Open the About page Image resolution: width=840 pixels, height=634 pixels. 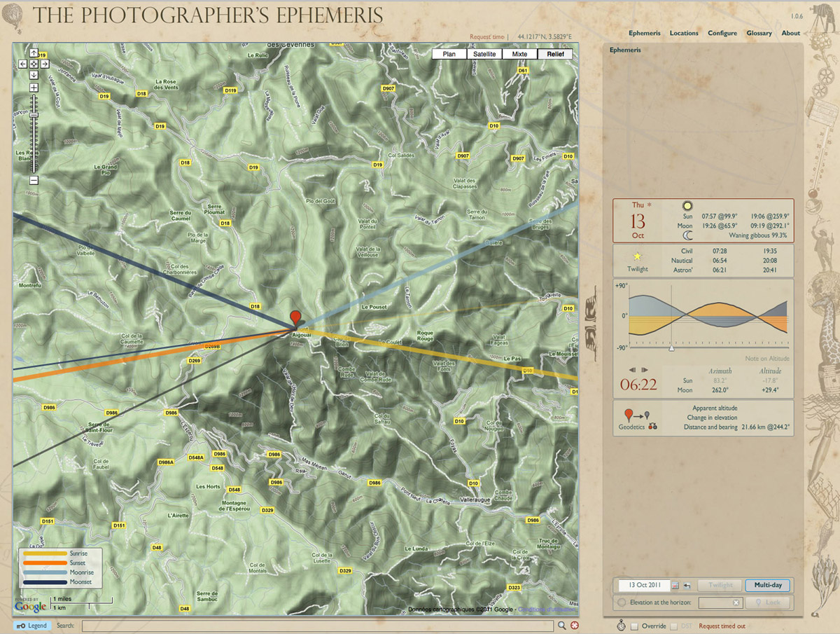[791, 33]
